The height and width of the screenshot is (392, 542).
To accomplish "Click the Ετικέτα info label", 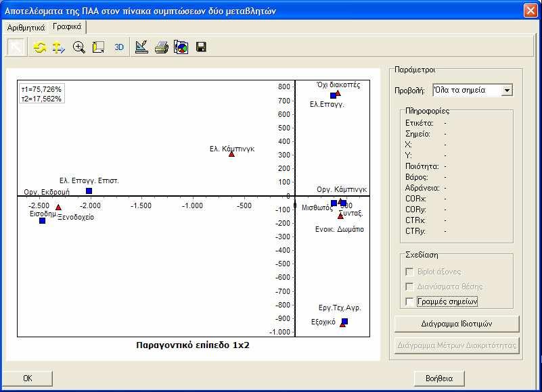I will (420, 123).
